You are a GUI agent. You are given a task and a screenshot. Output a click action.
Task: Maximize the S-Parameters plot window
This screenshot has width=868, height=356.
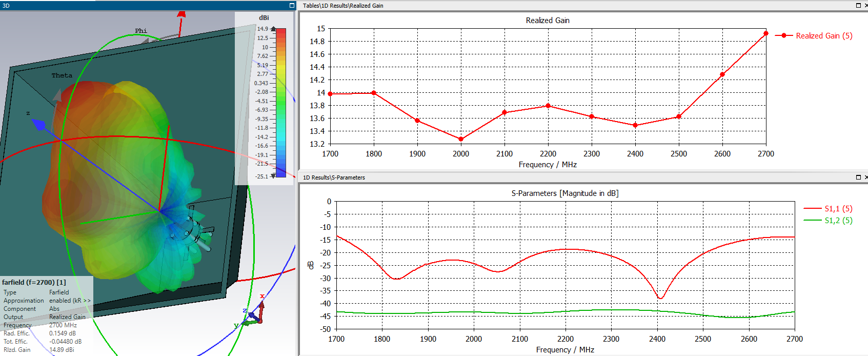coord(858,177)
